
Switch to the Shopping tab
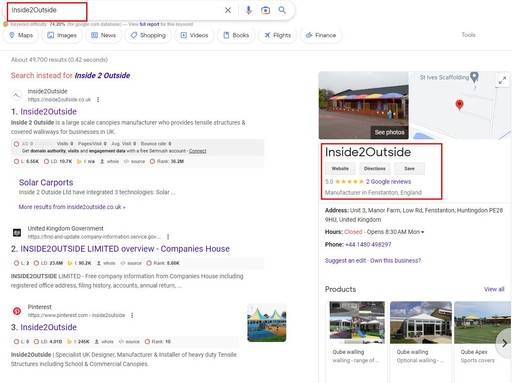pos(148,35)
